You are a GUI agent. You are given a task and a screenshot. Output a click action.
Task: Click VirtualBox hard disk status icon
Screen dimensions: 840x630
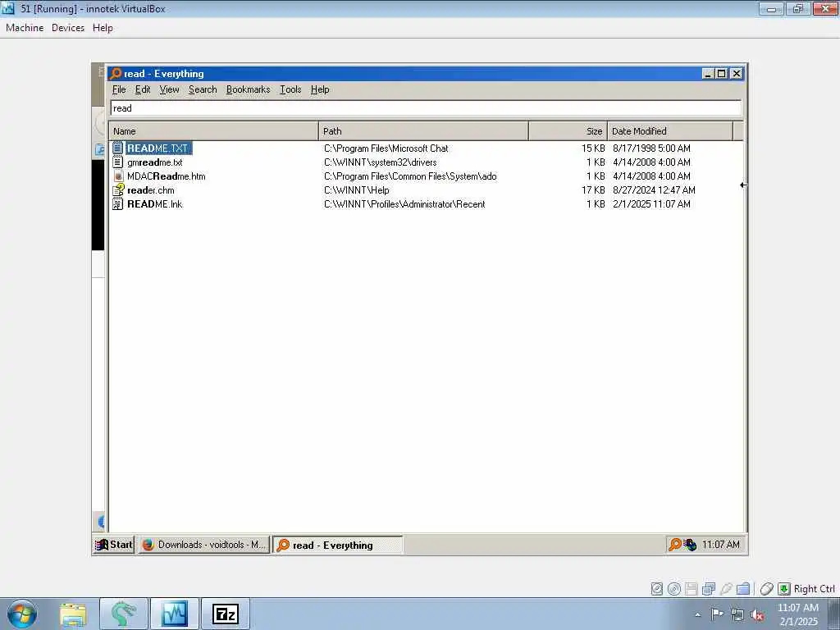(x=657, y=589)
